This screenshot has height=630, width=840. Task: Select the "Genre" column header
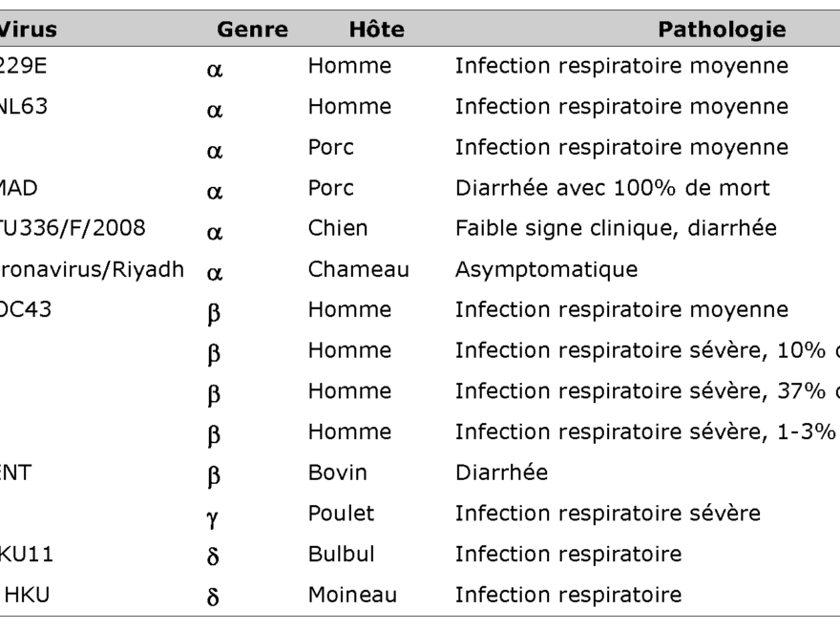pos(253,31)
